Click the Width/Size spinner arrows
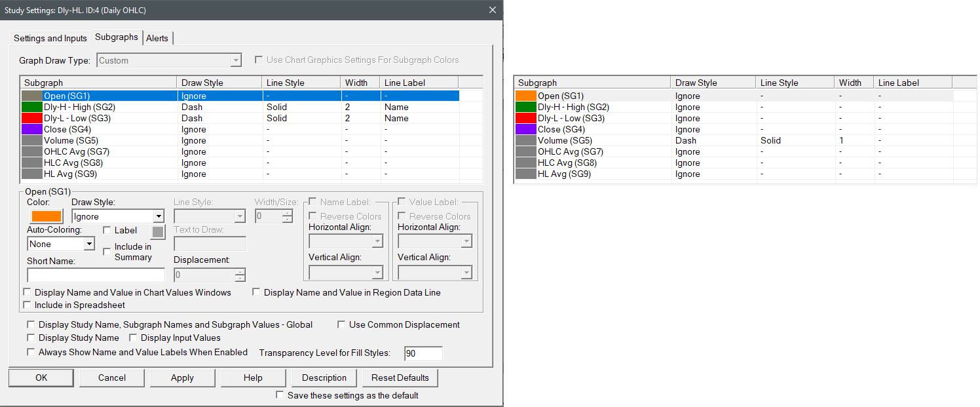Image resolution: width=980 pixels, height=407 pixels. click(x=288, y=216)
